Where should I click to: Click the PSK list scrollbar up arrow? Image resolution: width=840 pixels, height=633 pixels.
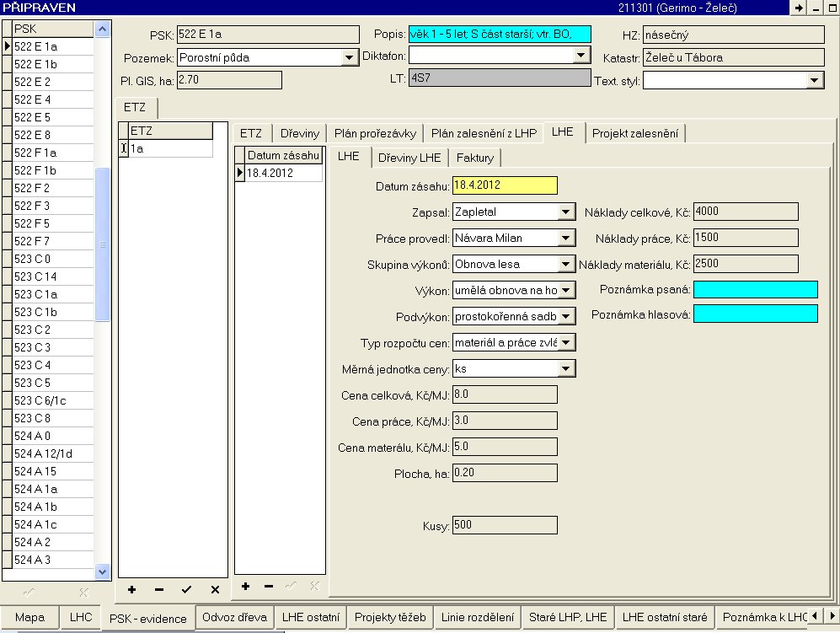pos(102,29)
